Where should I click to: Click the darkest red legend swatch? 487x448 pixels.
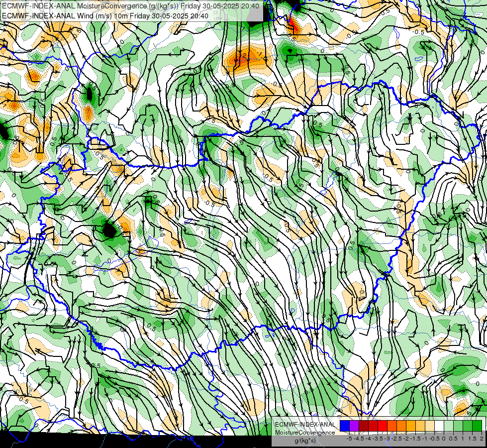(364, 426)
